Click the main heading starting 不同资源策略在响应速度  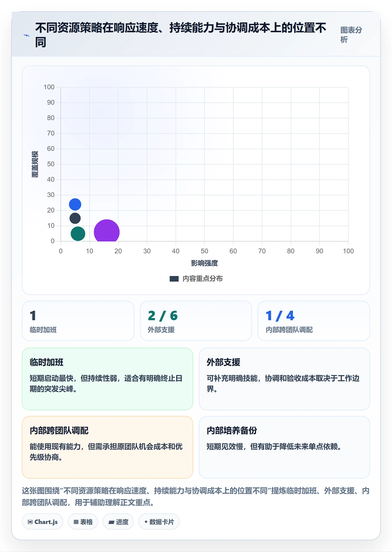(181, 35)
